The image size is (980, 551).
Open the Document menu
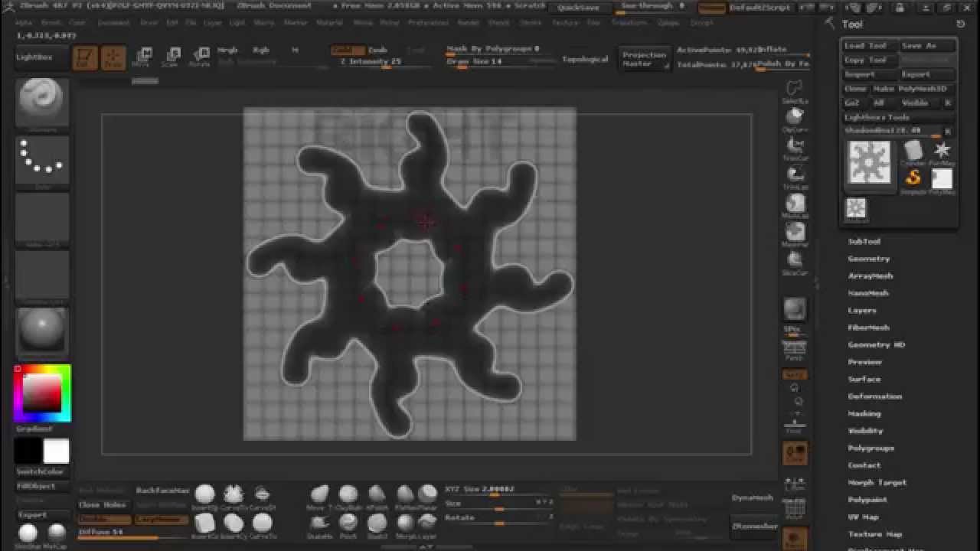tap(113, 23)
